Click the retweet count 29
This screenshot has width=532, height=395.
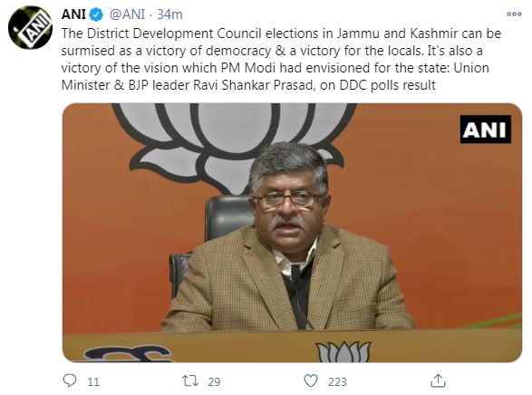[214, 382]
